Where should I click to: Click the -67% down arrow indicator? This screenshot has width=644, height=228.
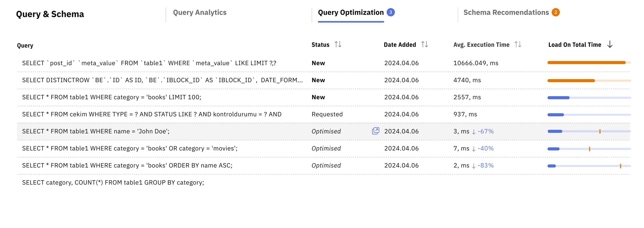(x=474, y=132)
